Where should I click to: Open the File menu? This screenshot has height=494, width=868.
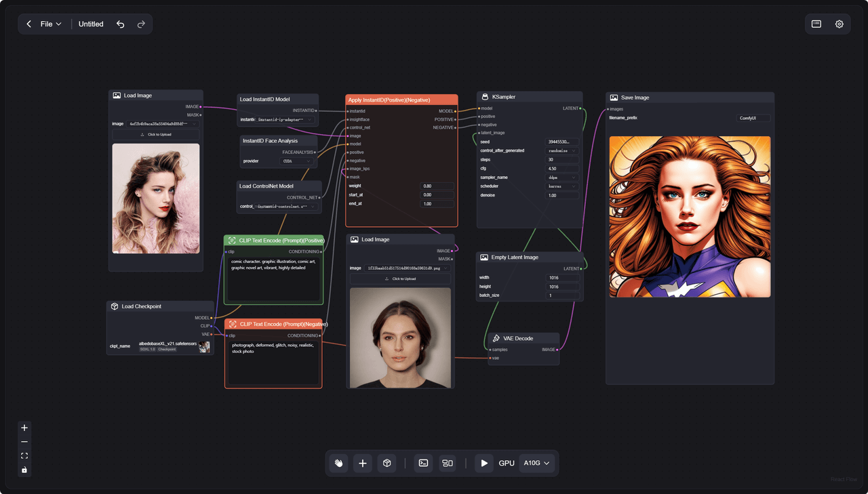coord(51,24)
